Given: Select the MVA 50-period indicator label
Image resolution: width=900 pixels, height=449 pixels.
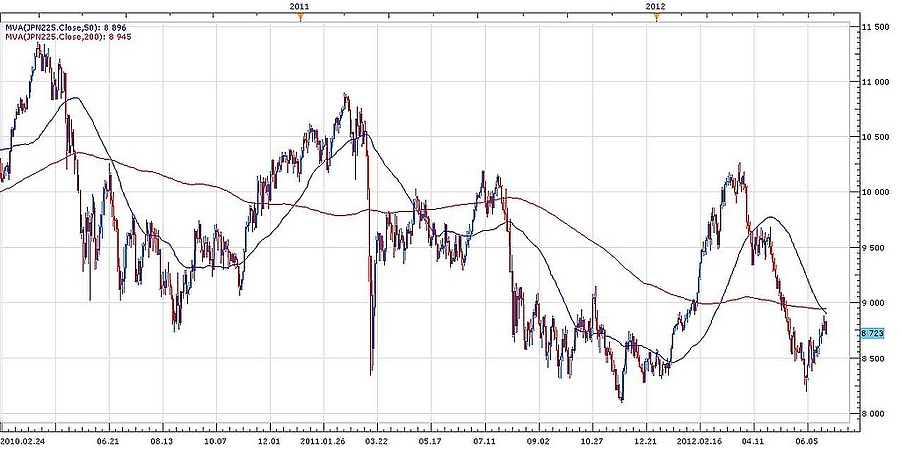Looking at the screenshot, I should coord(66,27).
